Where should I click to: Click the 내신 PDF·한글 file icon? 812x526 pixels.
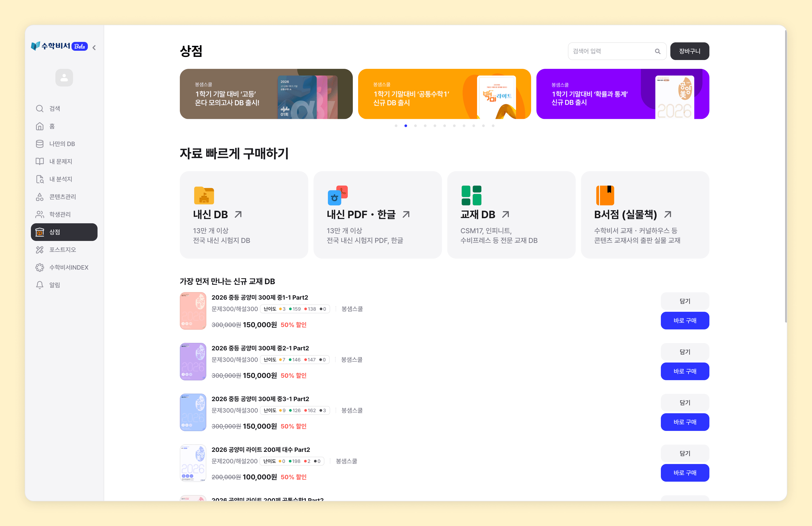pos(337,195)
